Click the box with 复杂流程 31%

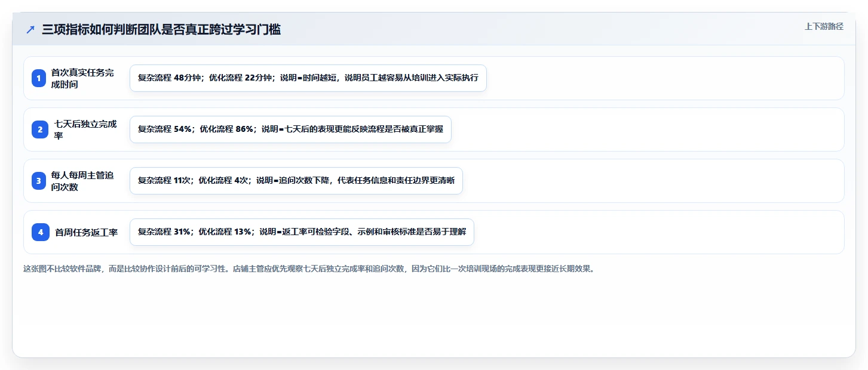[302, 232]
